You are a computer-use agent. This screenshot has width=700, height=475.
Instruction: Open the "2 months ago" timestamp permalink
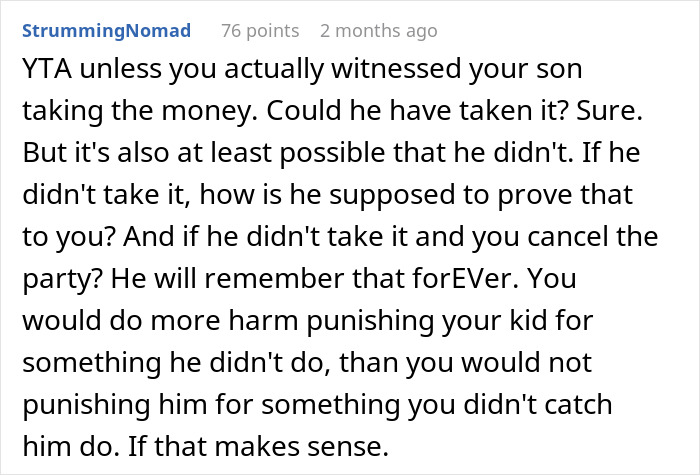click(378, 31)
